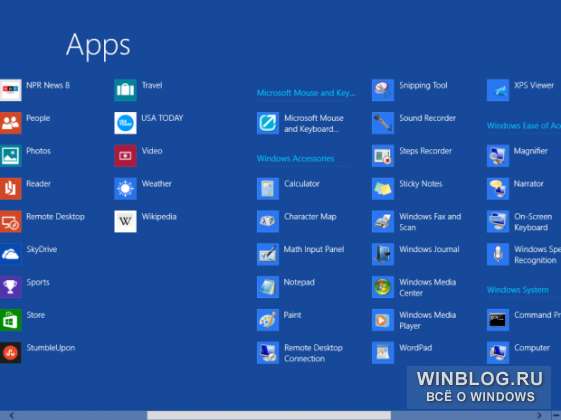The width and height of the screenshot is (561, 420).
Task: Launch the Remote Desktop Connection icon
Action: 268,353
